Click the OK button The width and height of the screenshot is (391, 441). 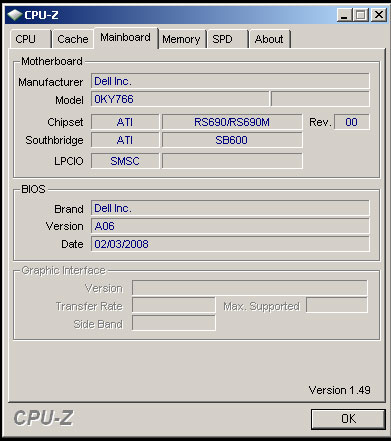(x=348, y=419)
